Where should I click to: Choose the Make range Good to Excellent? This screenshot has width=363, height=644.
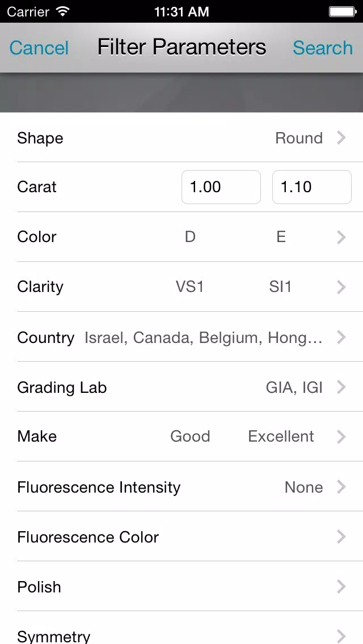(181, 436)
